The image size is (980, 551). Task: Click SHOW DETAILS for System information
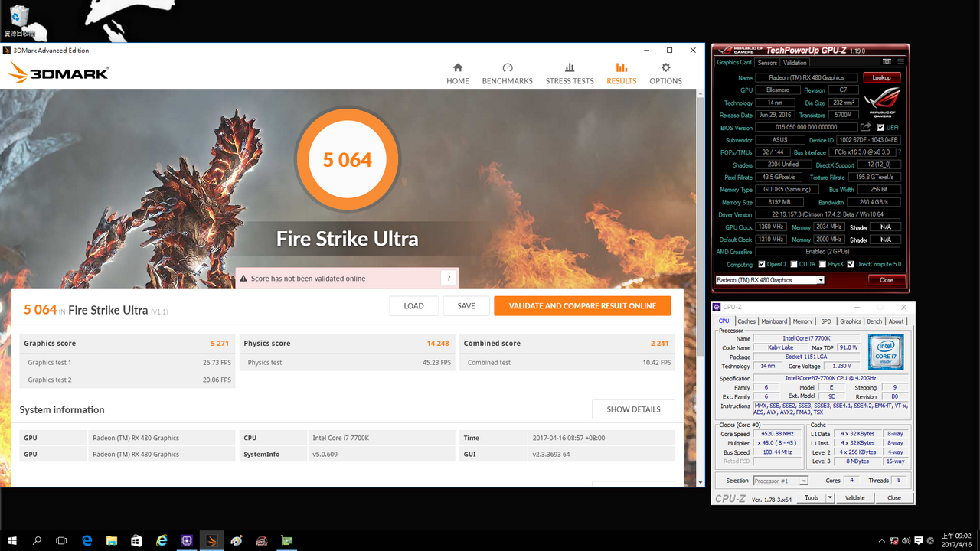coord(633,409)
